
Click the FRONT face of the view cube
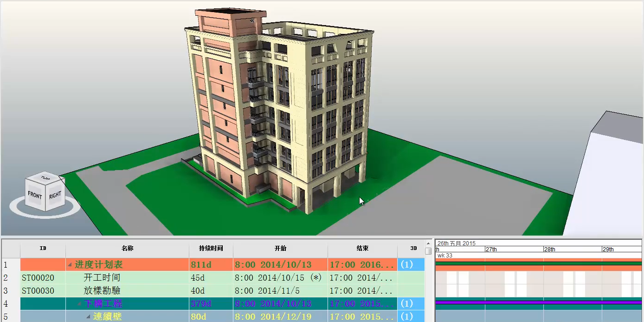[x=35, y=195]
